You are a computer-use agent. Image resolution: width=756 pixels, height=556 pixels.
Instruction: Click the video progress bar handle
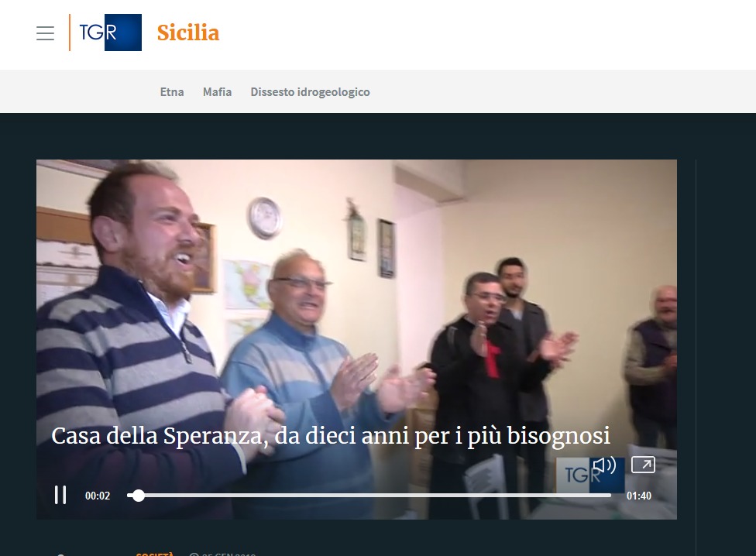(x=139, y=496)
